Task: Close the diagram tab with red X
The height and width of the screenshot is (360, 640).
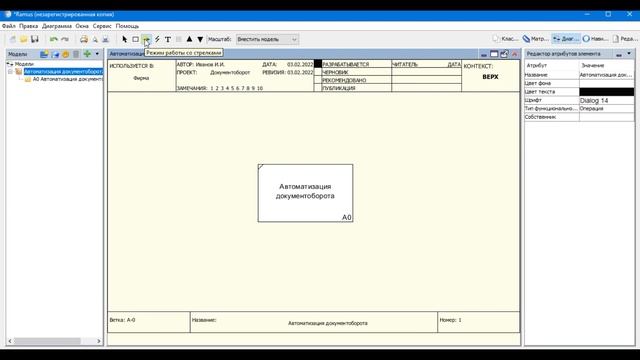Action: [514, 54]
